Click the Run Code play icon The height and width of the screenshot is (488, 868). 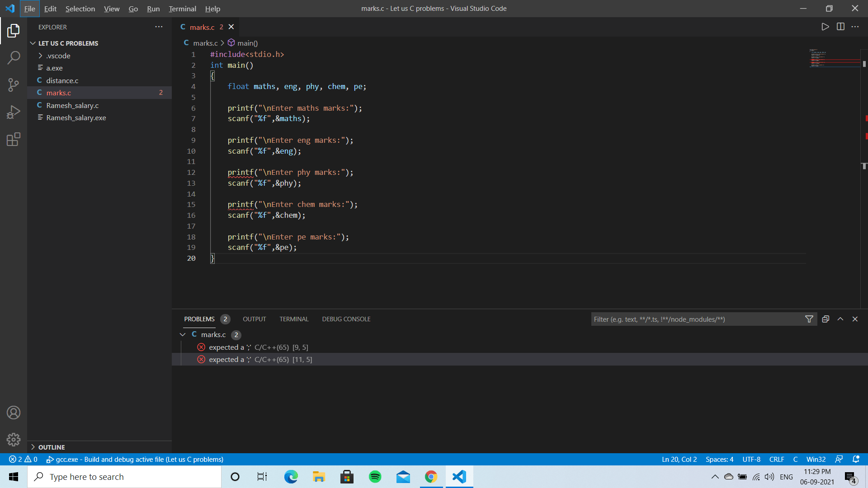(825, 27)
